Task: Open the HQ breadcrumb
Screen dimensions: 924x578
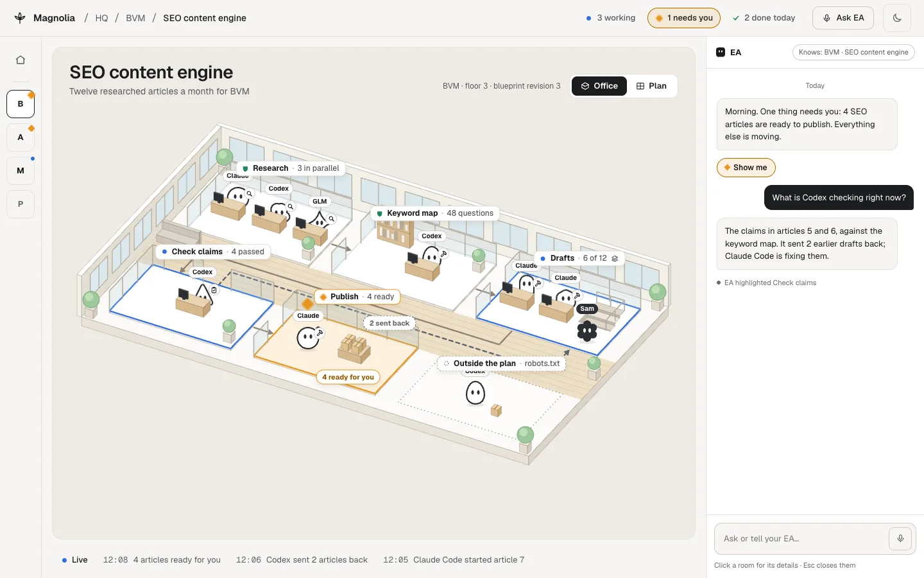Action: click(101, 18)
